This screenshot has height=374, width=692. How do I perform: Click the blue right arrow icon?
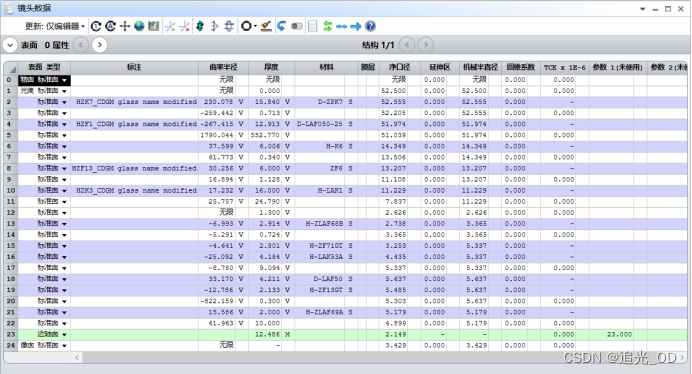(x=356, y=26)
